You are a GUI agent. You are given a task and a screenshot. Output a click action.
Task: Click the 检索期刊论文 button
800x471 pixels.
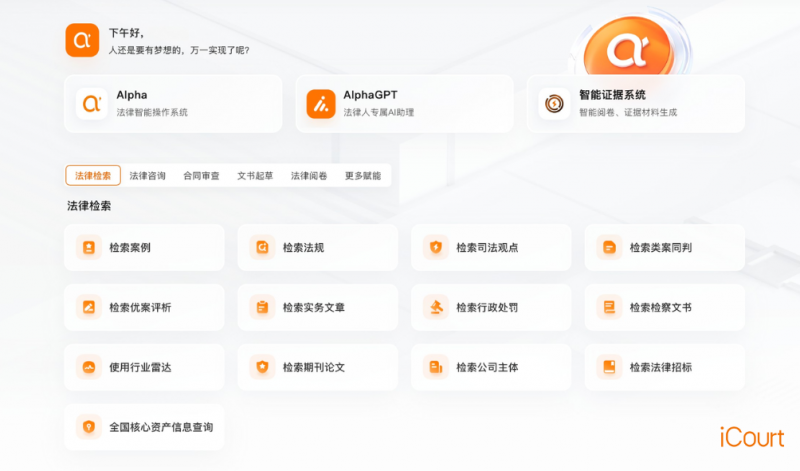point(317,367)
